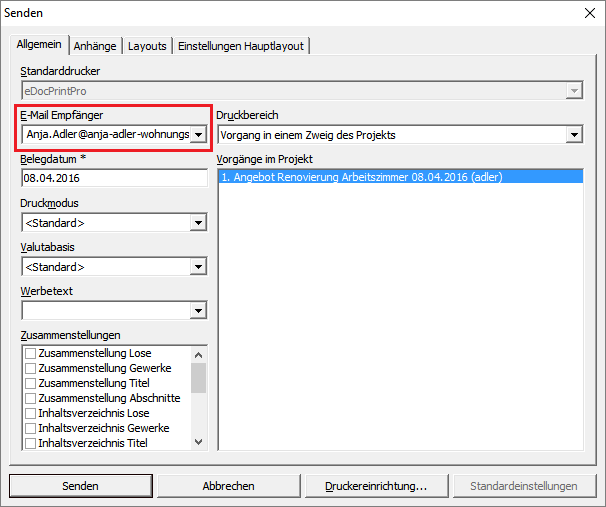This screenshot has height=507, width=606.
Task: Switch to the Anhänge tab
Action: click(96, 46)
